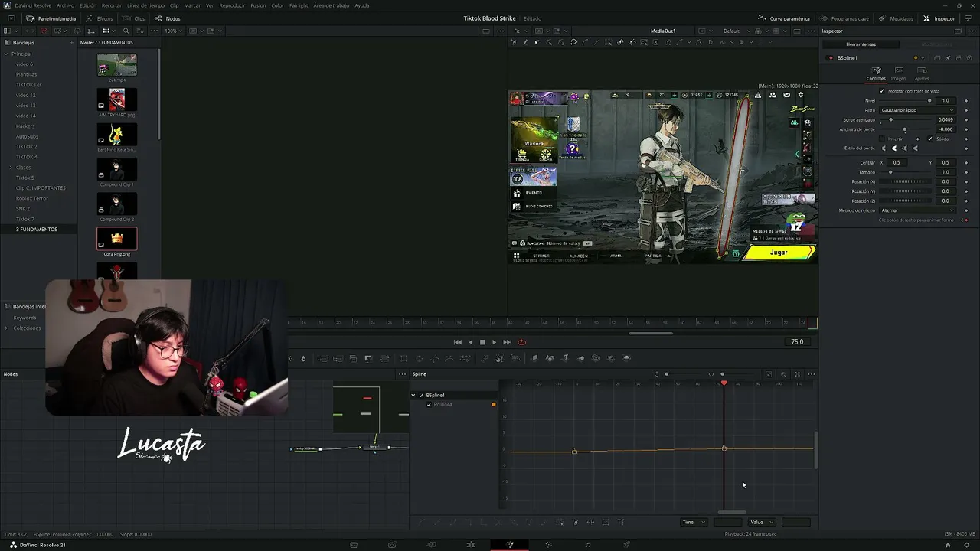Open the Método de relleno dropdown
The width and height of the screenshot is (980, 551).
tap(917, 210)
